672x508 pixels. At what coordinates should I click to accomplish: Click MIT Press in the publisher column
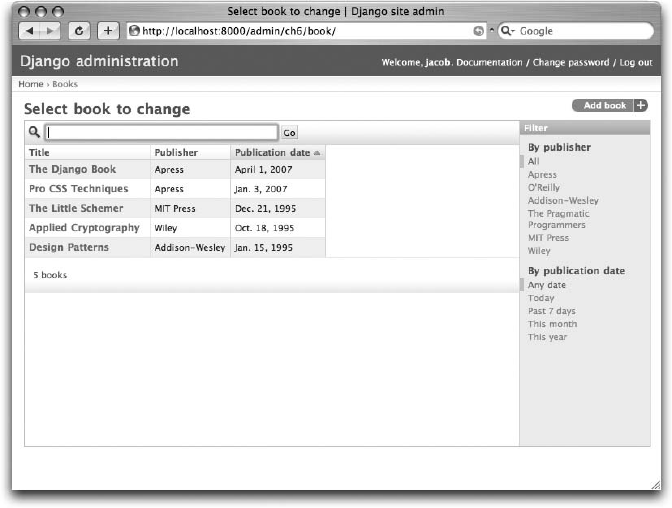tap(175, 209)
